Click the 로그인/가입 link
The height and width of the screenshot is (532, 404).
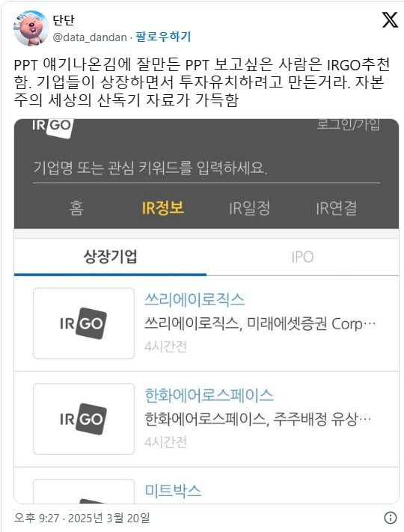pos(349,124)
